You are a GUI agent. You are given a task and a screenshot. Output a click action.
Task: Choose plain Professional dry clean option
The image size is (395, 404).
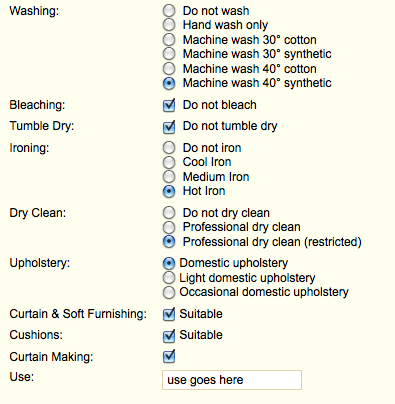point(169,227)
